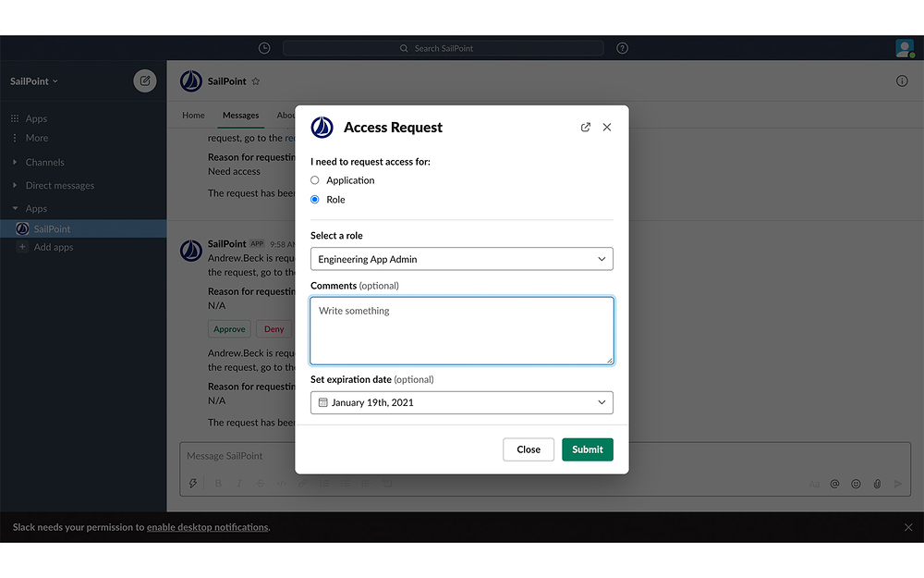Open the enable desktop notifications link

pos(207,527)
